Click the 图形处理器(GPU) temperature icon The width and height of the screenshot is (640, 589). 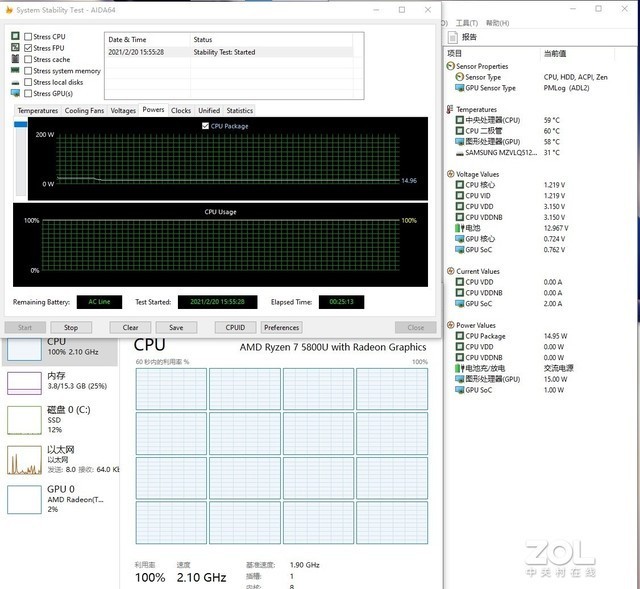click(x=460, y=142)
